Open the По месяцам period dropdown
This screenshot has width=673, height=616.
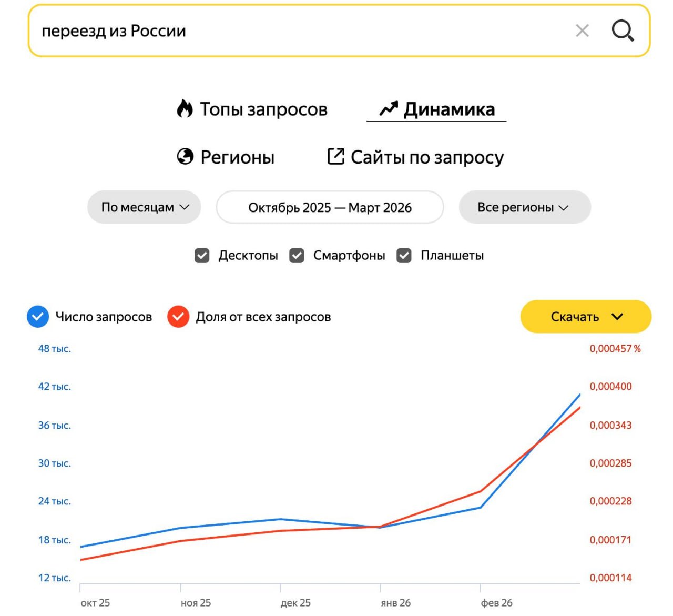pyautogui.click(x=144, y=207)
